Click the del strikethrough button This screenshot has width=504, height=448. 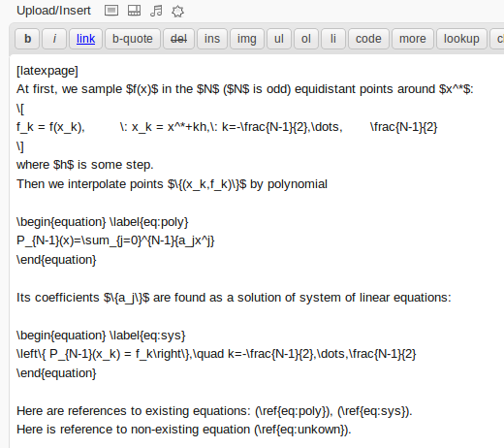[178, 39]
